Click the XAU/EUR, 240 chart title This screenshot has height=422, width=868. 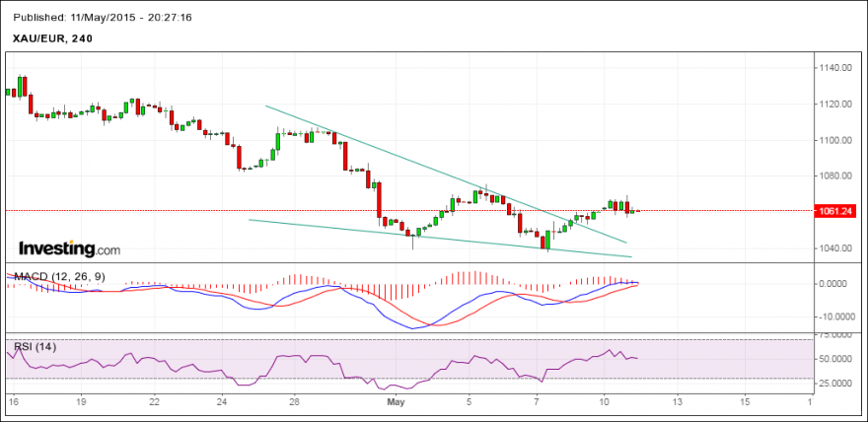pos(53,38)
